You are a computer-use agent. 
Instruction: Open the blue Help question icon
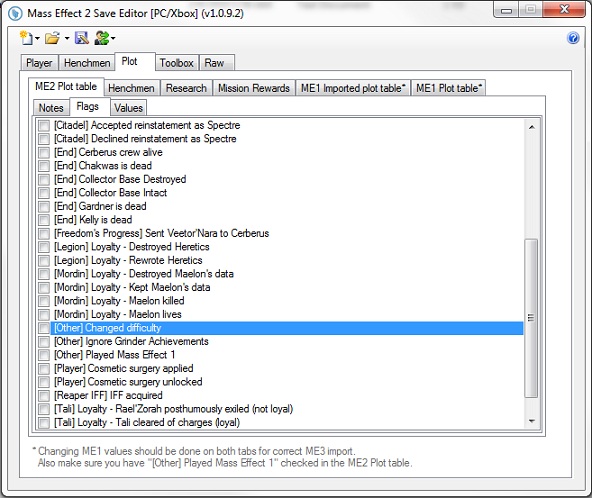click(x=573, y=38)
